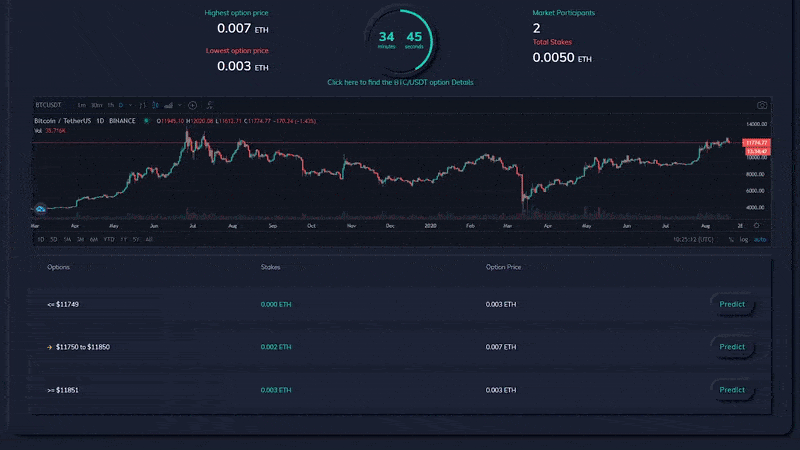Open the area chart type icon
Screen dimensions: 800x450
[168, 105]
